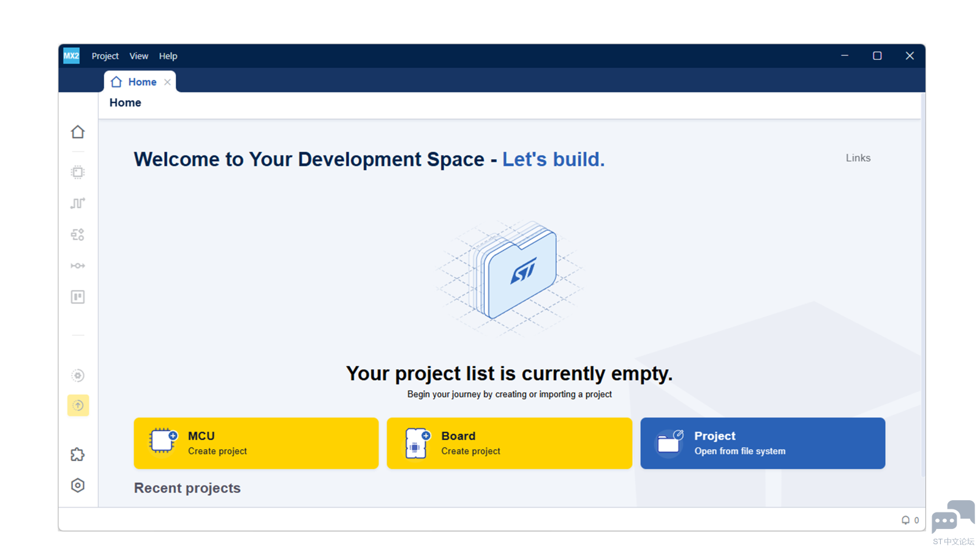Open the Home icon in sidebar
The height and width of the screenshot is (551, 980).
[78, 132]
